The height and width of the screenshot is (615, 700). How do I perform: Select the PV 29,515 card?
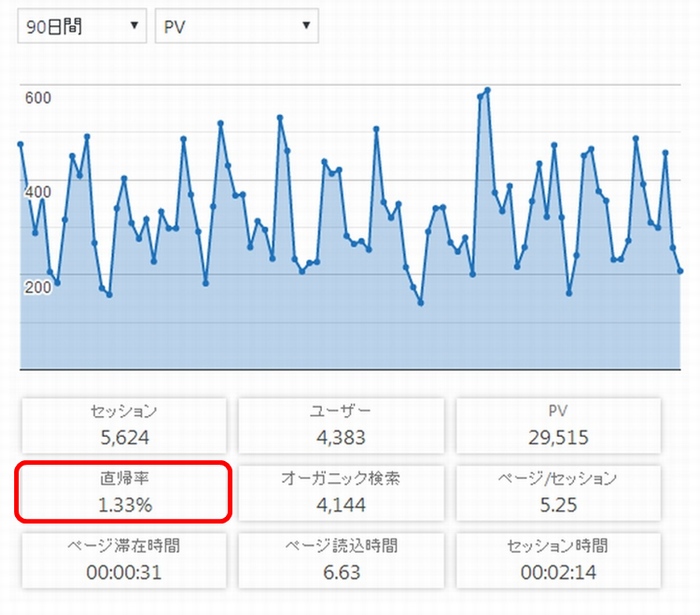pyautogui.click(x=558, y=426)
